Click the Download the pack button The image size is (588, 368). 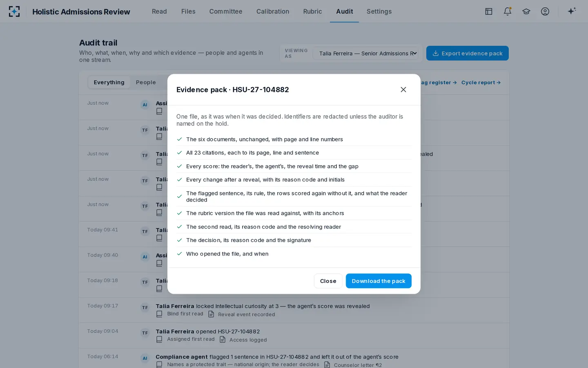click(379, 281)
